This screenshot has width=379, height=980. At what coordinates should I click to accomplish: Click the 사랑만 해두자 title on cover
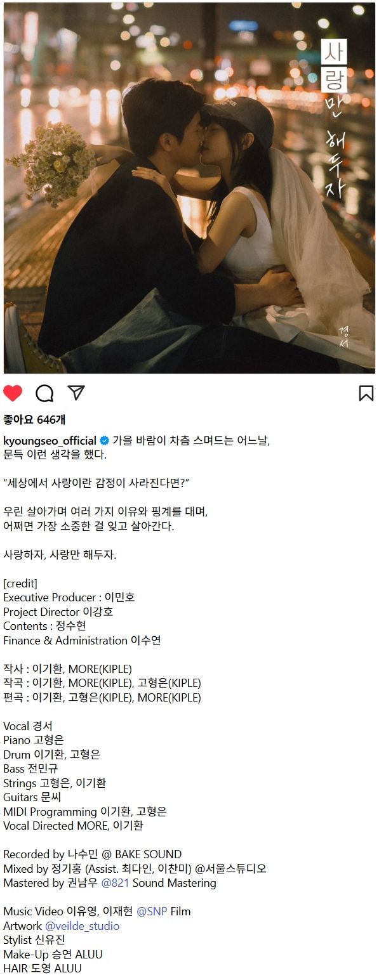(334, 119)
